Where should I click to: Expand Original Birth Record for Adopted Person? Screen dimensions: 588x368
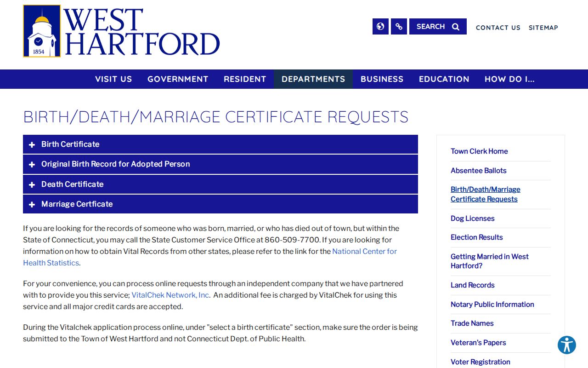pos(220,164)
